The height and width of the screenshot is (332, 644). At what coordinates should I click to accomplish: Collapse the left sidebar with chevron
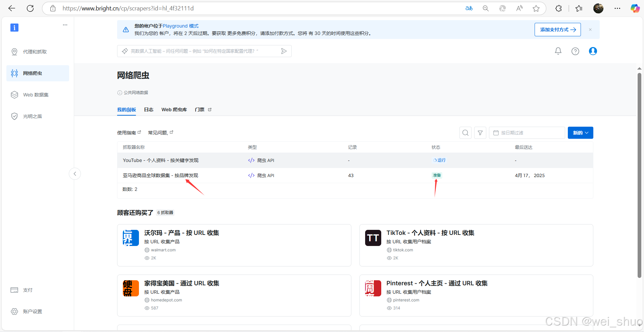click(75, 174)
